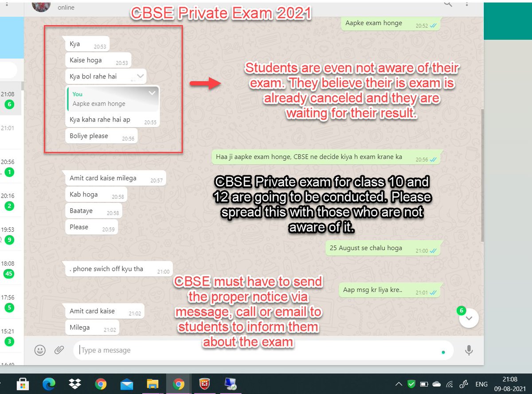Open Wi-Fi network tray icon
This screenshot has height=394, width=532.
pyautogui.click(x=450, y=384)
